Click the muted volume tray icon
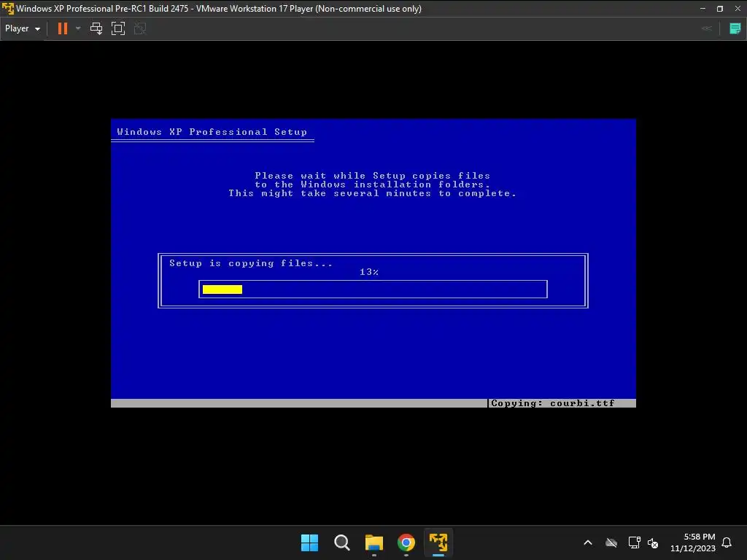Viewport: 747px width, 560px height. click(x=653, y=542)
